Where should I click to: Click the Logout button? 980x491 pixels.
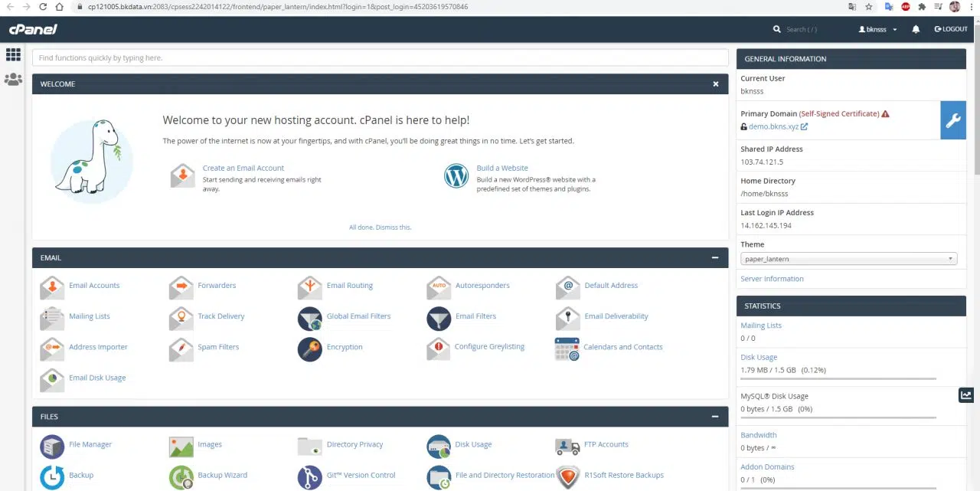951,29
